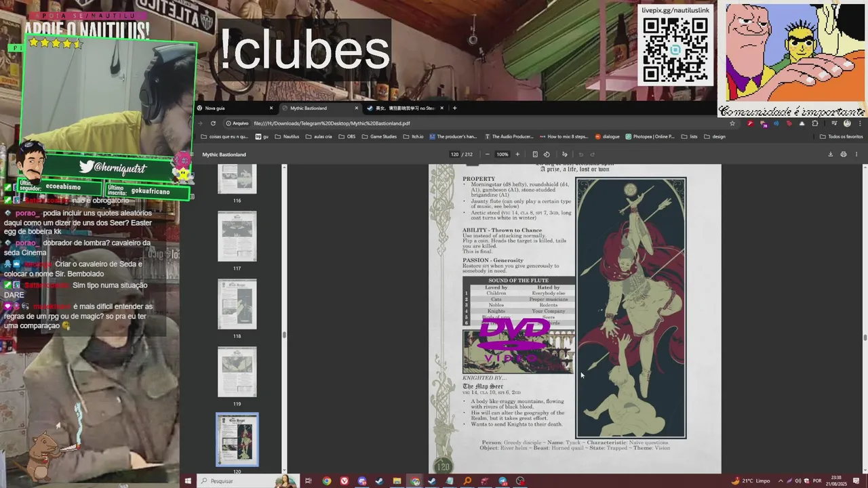Open the OBS Studio taskbar icon
This screenshot has height=488, width=868.
(x=520, y=481)
